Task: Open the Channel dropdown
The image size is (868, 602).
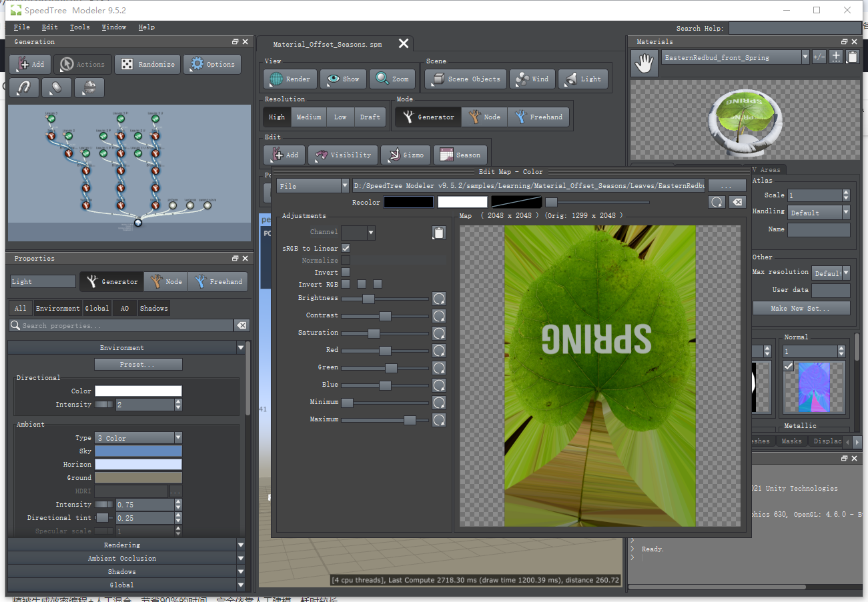Action: coord(358,232)
